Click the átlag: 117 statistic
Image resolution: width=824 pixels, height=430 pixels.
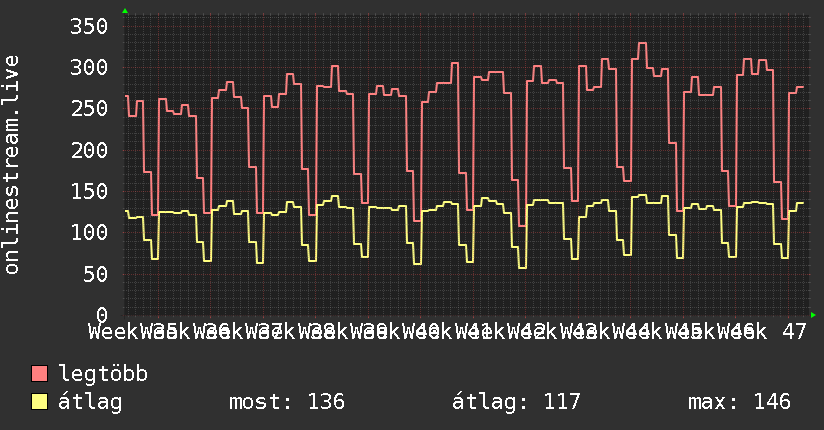pyautogui.click(x=516, y=402)
